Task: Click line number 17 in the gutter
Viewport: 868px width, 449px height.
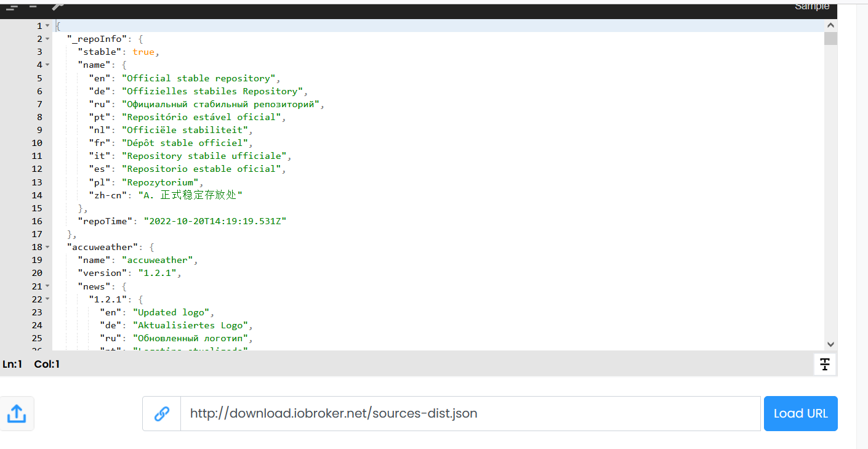Action: [37, 234]
